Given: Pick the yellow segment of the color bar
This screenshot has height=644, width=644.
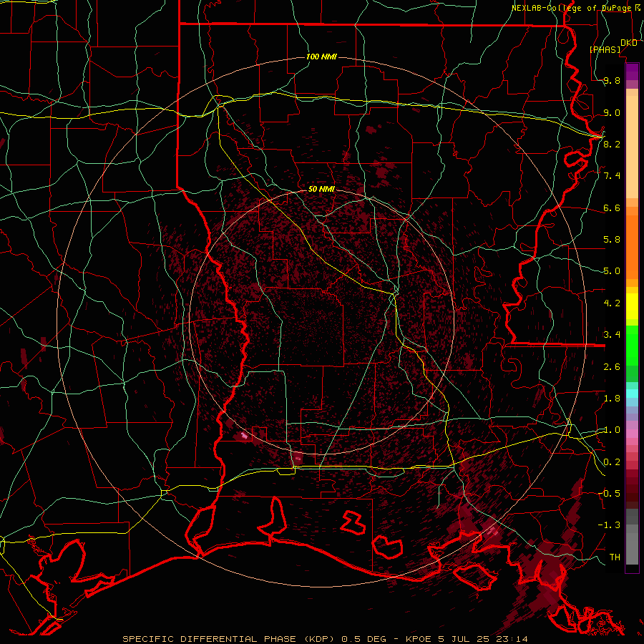Looking at the screenshot, I should tap(632, 306).
